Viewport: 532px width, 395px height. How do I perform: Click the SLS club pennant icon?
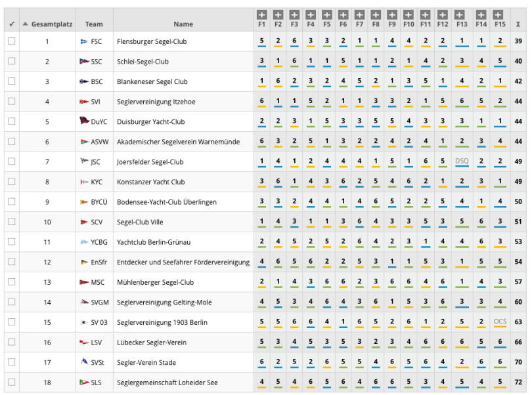[84, 382]
